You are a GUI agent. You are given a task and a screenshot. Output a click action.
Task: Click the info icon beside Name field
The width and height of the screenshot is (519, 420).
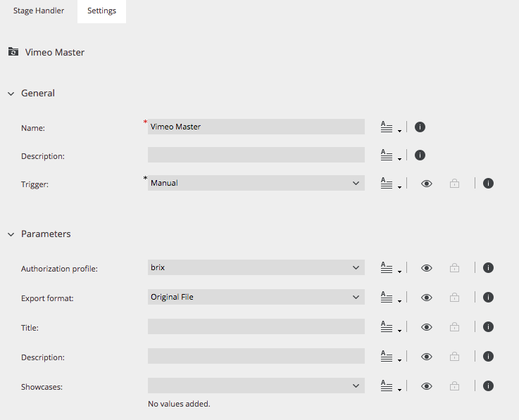point(420,127)
